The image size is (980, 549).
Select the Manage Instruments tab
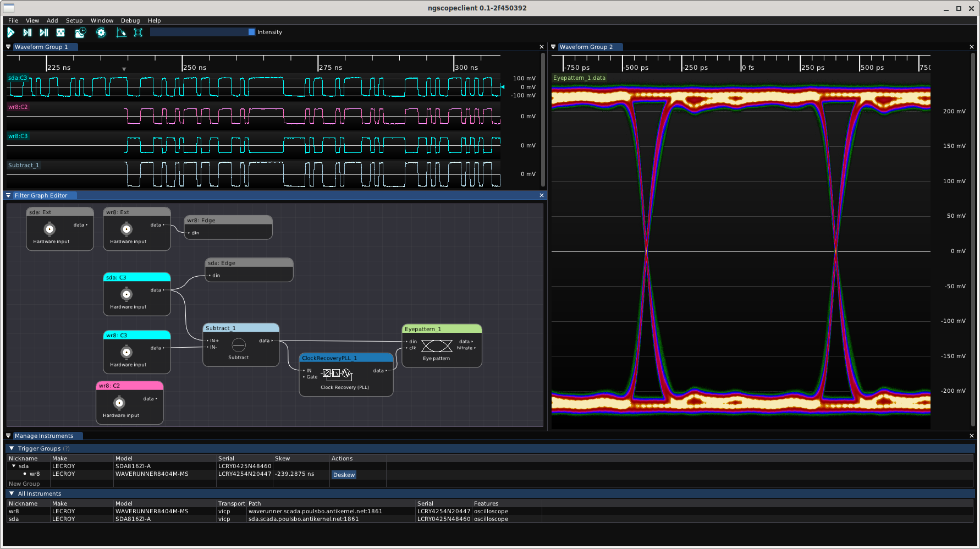point(44,436)
